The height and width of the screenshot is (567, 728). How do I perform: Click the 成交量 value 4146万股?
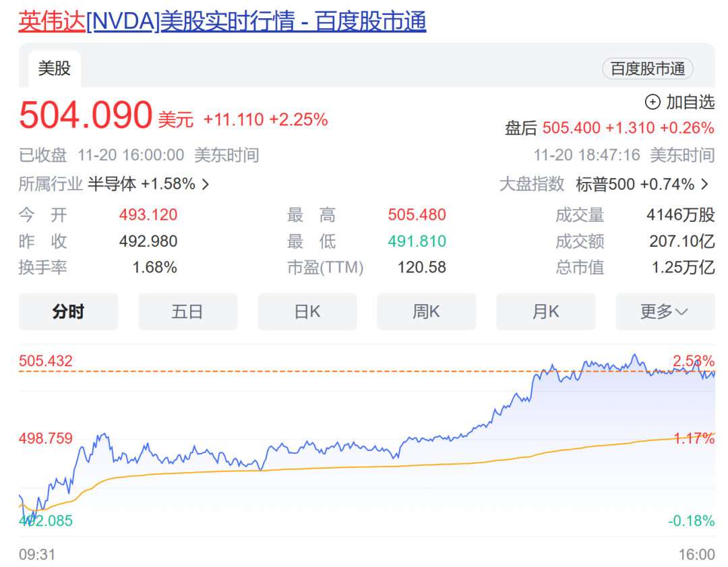(x=680, y=214)
